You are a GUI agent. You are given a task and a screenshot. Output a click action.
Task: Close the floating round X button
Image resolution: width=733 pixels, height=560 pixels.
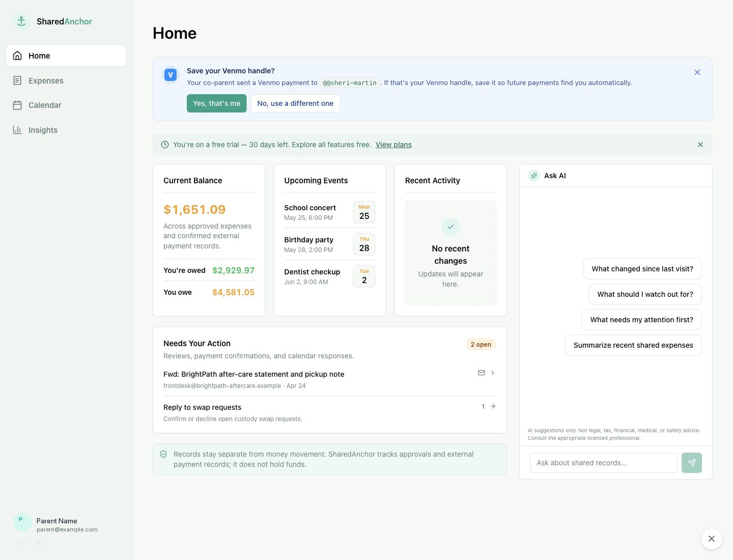pos(712,539)
